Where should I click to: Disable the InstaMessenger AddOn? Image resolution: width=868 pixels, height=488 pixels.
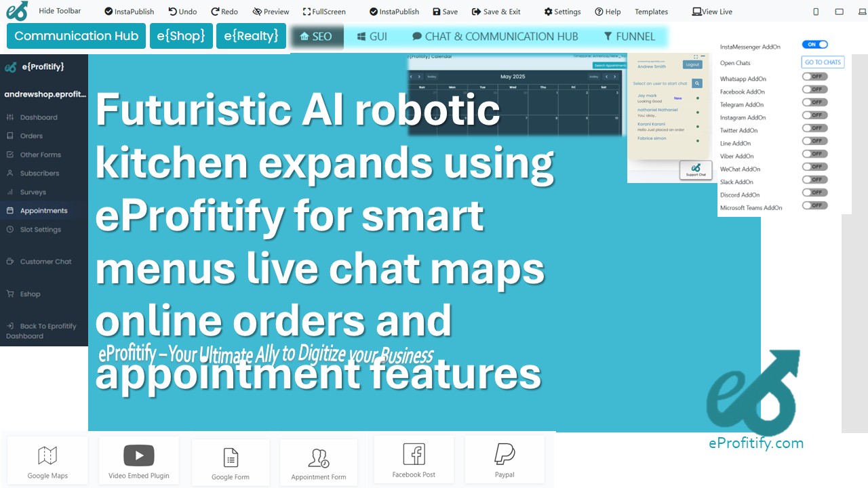815,44
